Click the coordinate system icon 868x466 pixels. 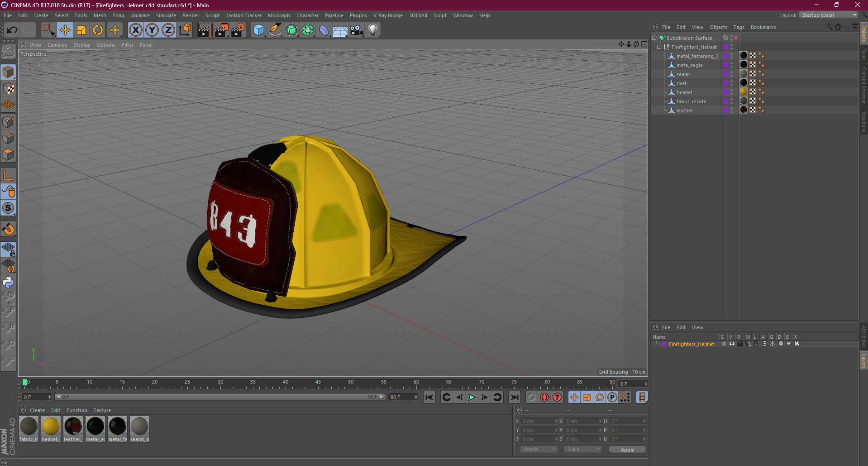tap(185, 30)
